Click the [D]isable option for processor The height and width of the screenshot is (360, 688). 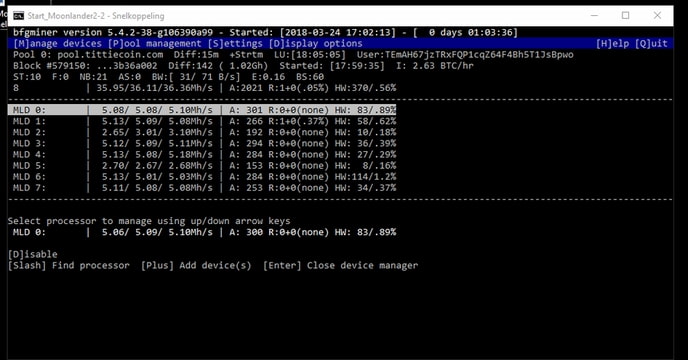pyautogui.click(x=32, y=254)
